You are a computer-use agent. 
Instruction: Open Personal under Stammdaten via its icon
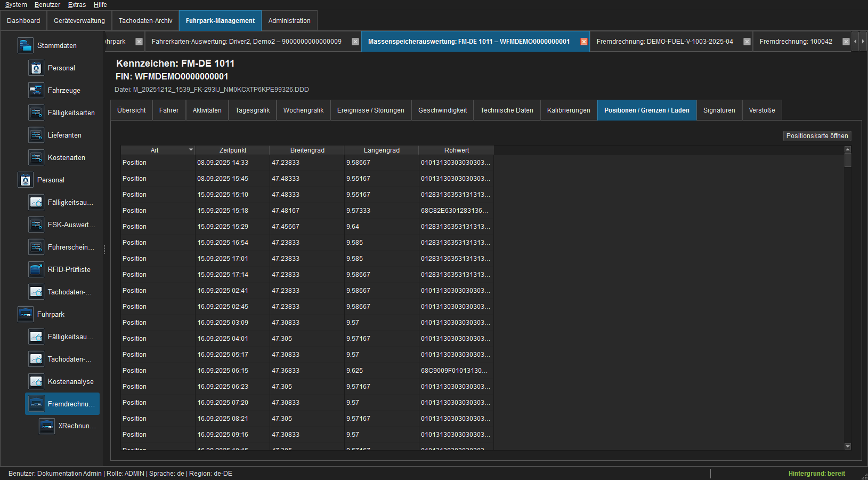click(x=36, y=68)
